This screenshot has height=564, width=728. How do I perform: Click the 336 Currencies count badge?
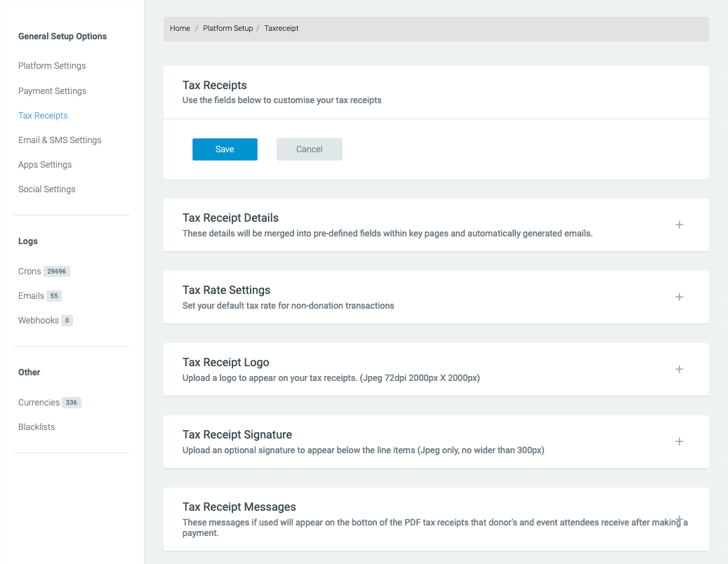pos(72,403)
